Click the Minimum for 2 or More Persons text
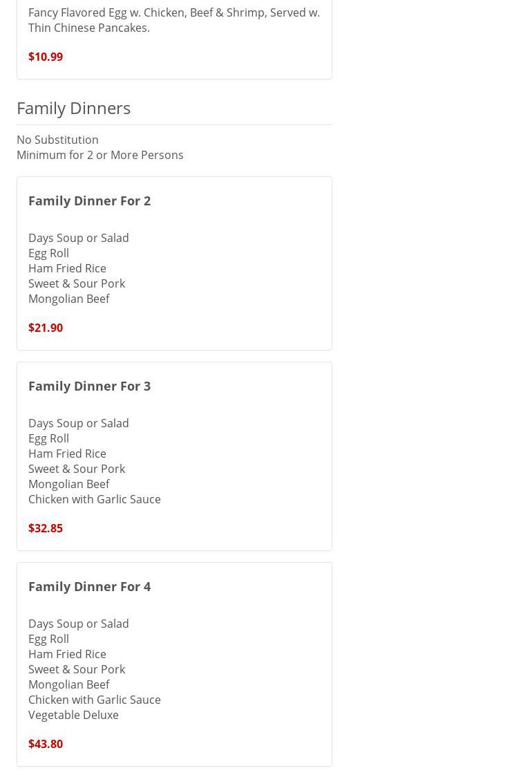Image resolution: width=532 pixels, height=775 pixels. click(100, 155)
